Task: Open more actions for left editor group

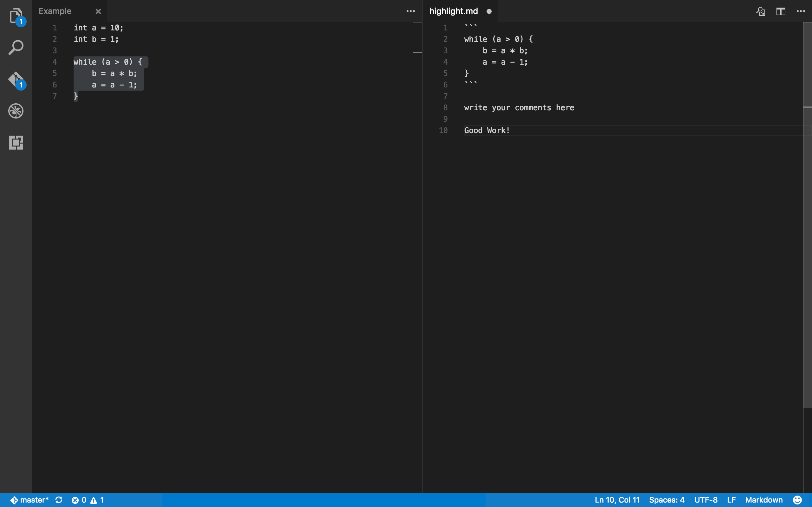Action: tap(410, 11)
